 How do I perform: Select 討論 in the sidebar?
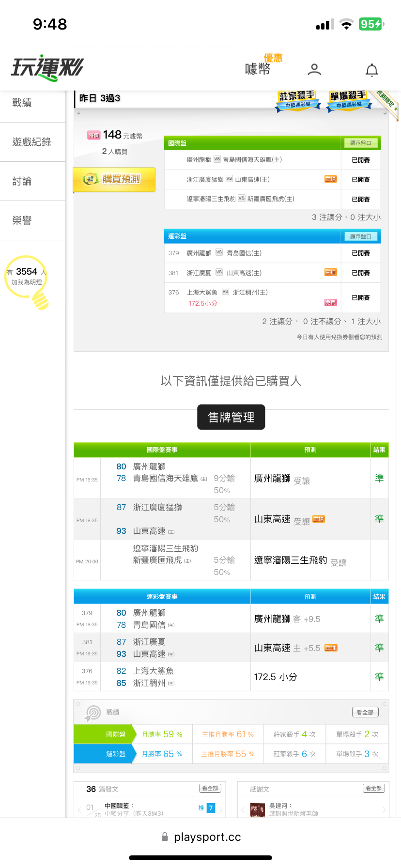pyautogui.click(x=22, y=181)
